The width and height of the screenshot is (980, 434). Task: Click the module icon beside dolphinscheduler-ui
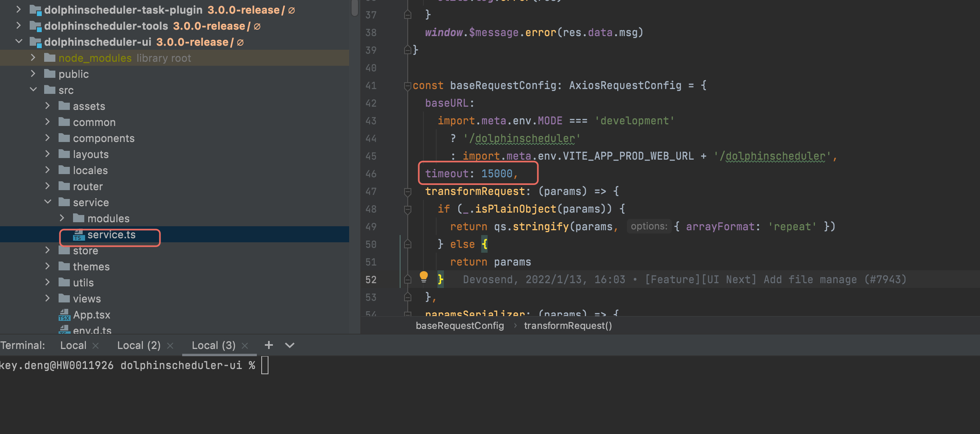click(x=35, y=42)
